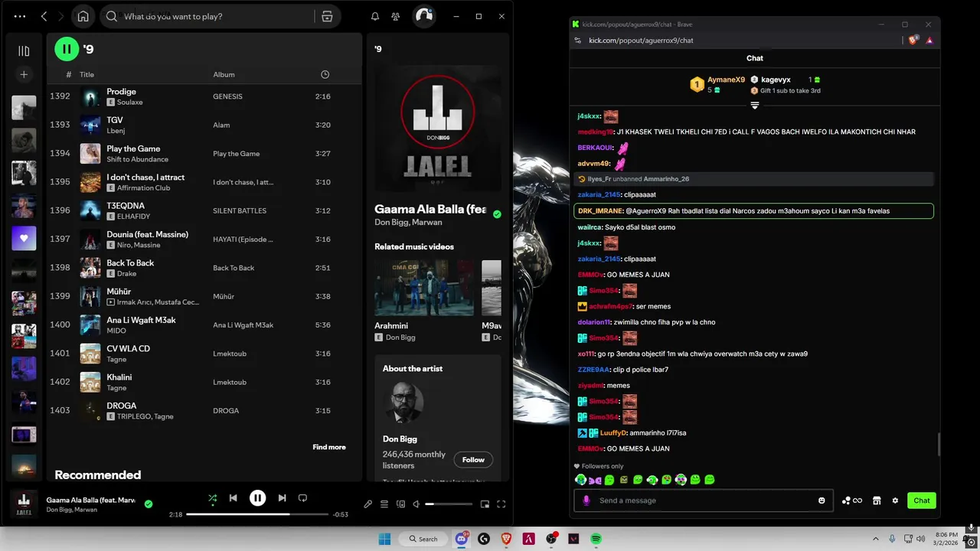980x551 pixels.
Task: Toggle repeat mode
Action: click(302, 498)
